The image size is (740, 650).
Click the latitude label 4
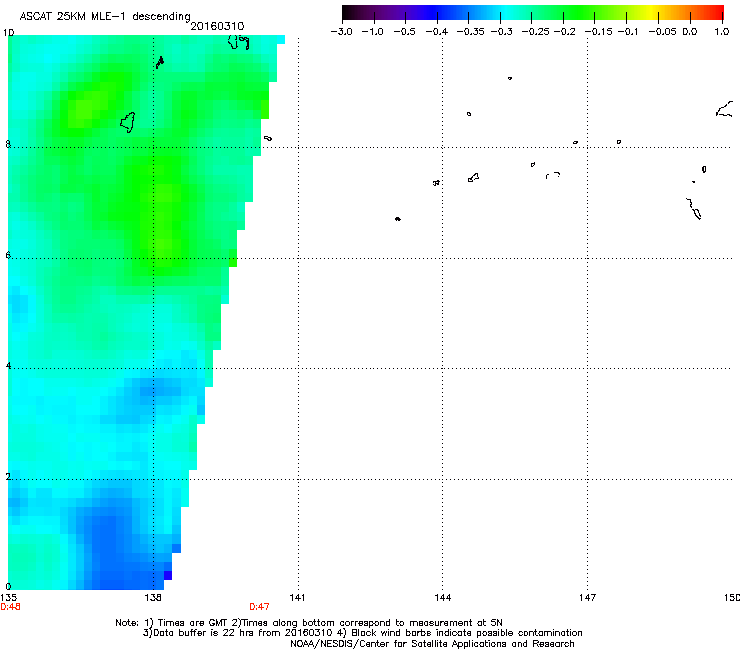[x=8, y=365]
